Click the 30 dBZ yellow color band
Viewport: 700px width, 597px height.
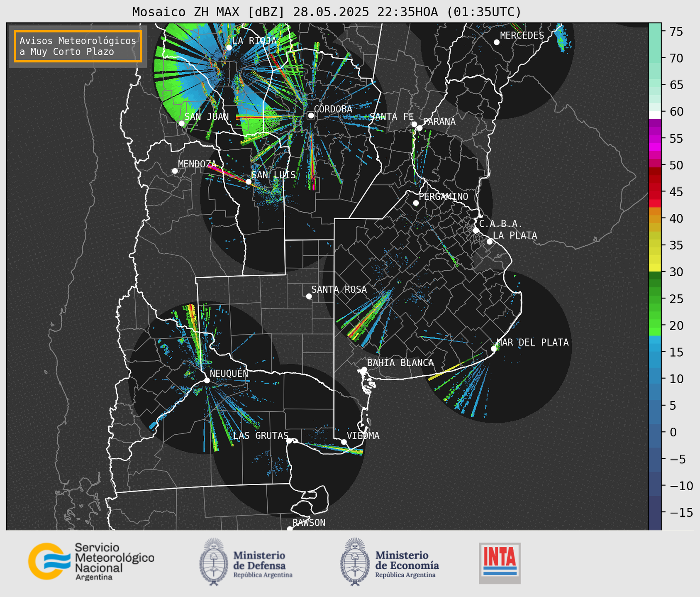pyautogui.click(x=655, y=268)
